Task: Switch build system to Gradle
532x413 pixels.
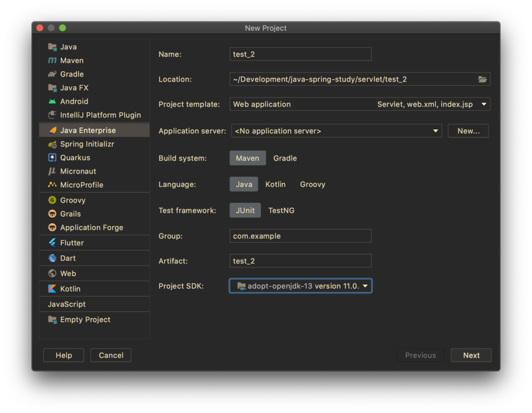Action: click(x=285, y=158)
